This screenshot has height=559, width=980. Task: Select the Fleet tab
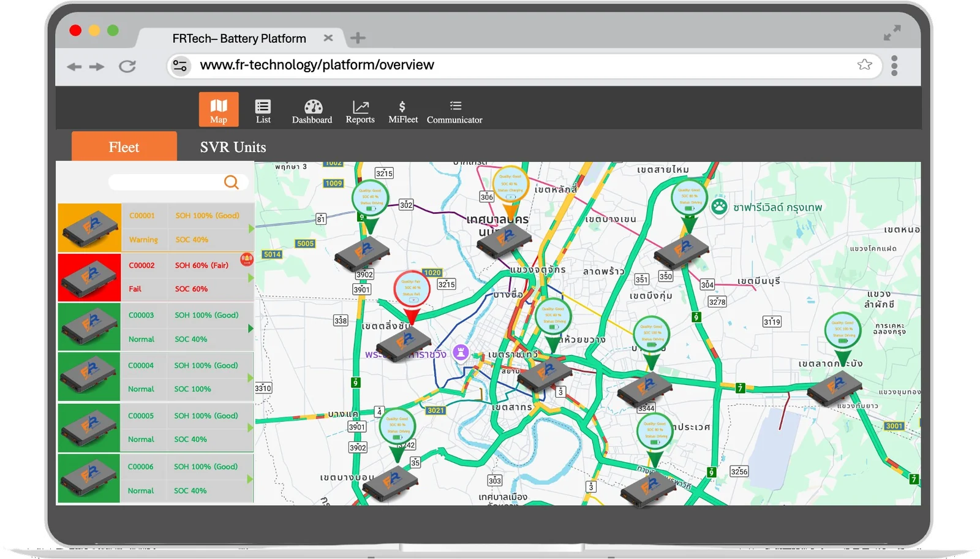click(124, 146)
